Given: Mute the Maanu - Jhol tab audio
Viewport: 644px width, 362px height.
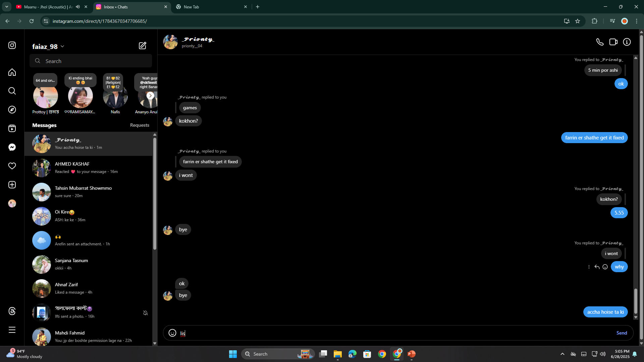Looking at the screenshot, I should [x=78, y=7].
